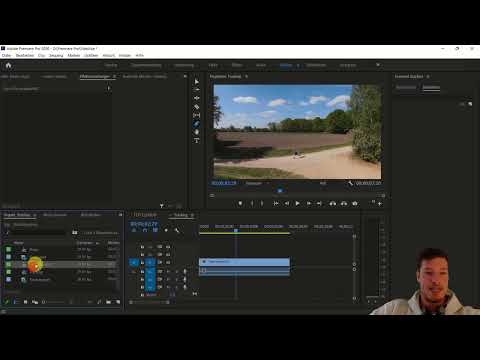Open the Clip menu
480x360 pixels.
41,55
